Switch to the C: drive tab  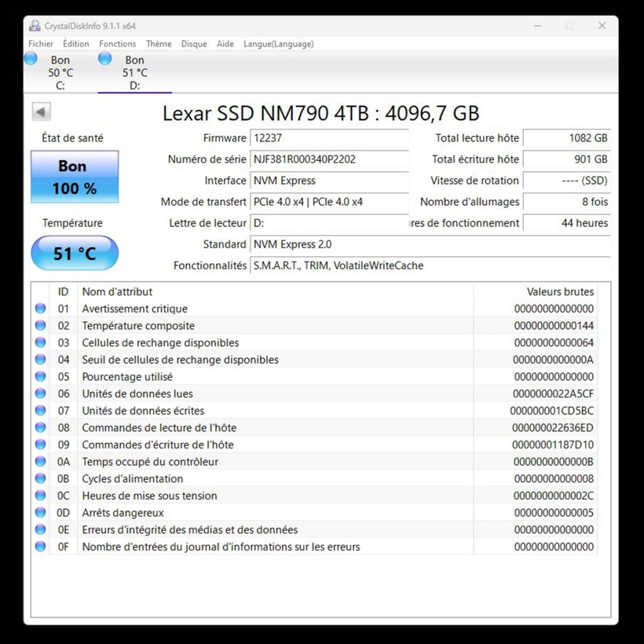[60, 73]
